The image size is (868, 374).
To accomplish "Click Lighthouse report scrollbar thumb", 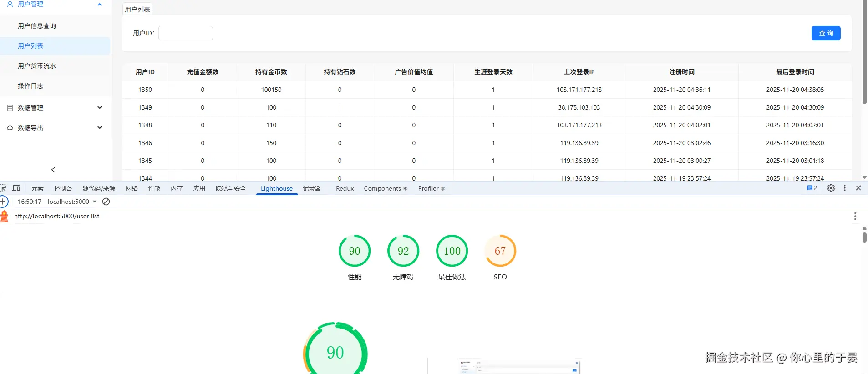I will coord(864,237).
